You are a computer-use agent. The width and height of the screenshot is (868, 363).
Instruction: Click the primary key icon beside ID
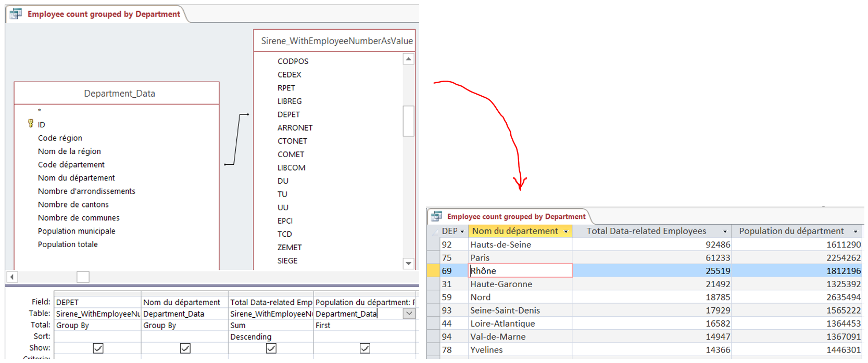(31, 124)
